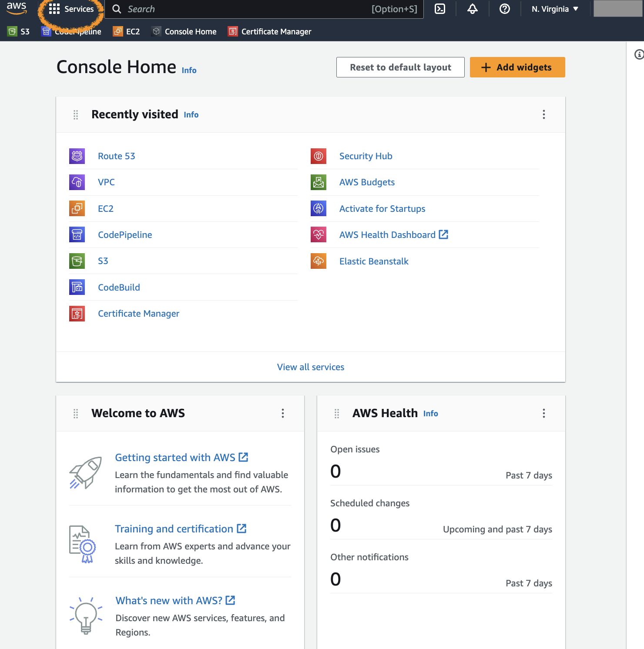644x649 pixels.
Task: Open the account menu at top right
Action: [x=618, y=9]
